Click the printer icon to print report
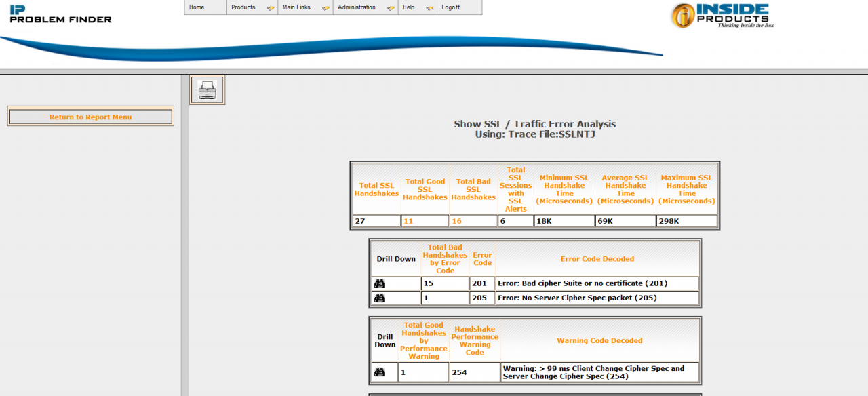The width and height of the screenshot is (868, 396). click(207, 90)
